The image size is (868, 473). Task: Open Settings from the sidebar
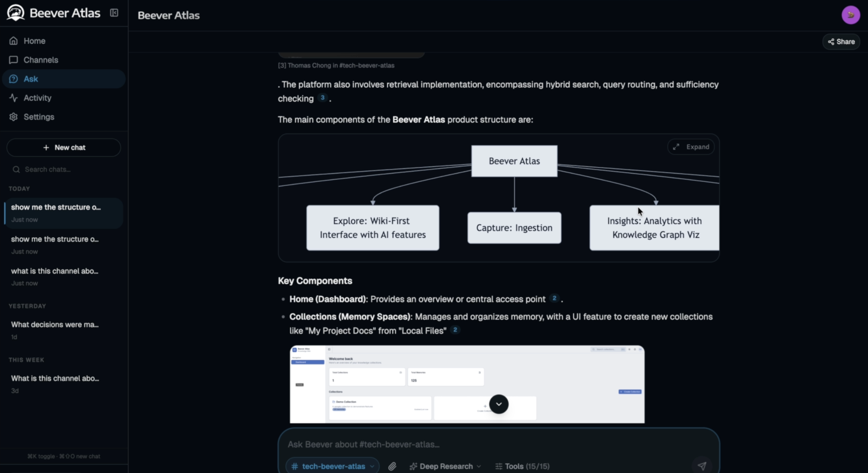click(x=64, y=117)
